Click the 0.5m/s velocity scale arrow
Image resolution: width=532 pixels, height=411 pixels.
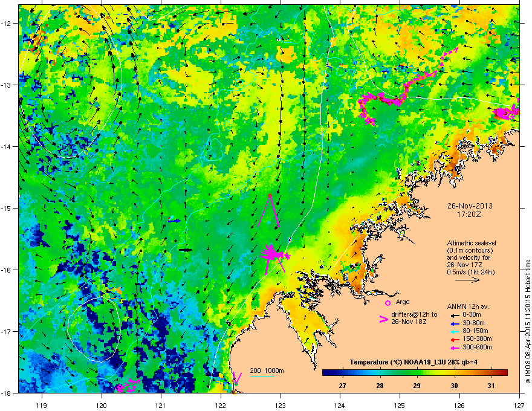point(467,280)
